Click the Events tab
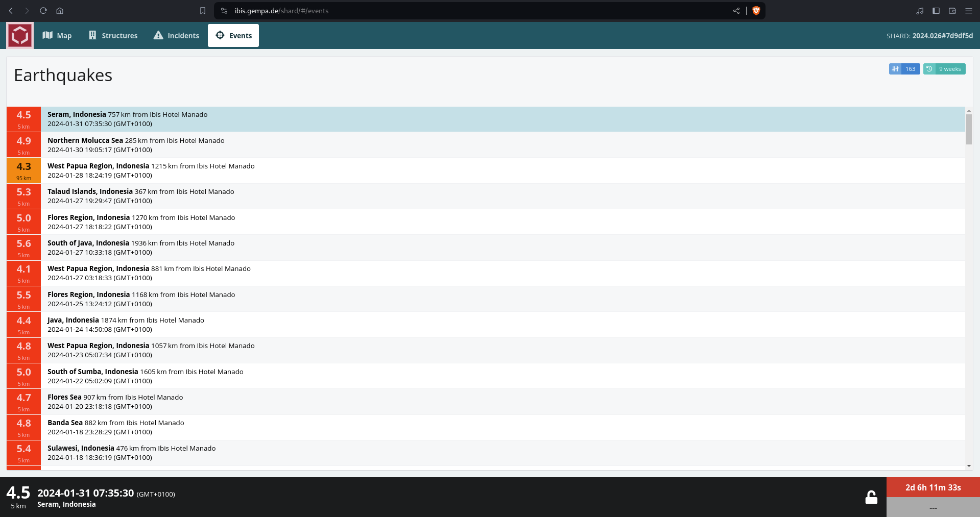 pyautogui.click(x=233, y=35)
